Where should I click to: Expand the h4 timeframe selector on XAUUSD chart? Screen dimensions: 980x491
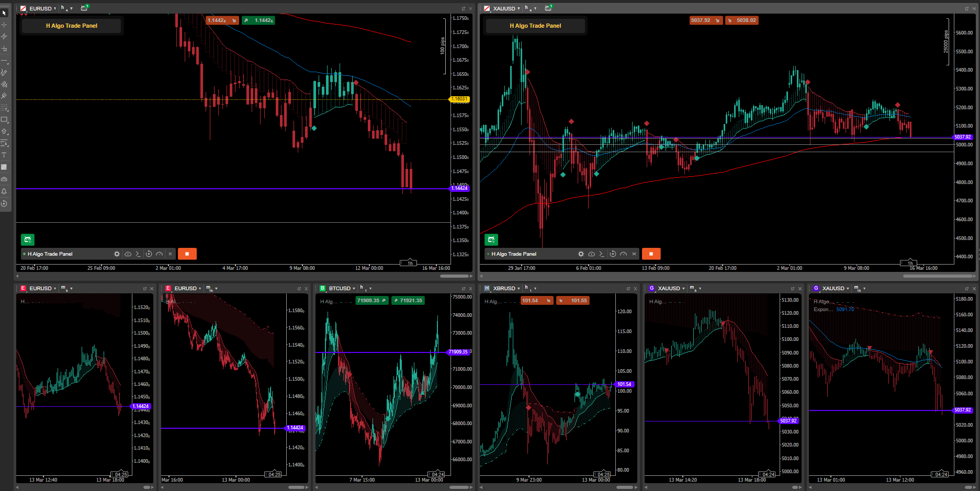point(531,8)
